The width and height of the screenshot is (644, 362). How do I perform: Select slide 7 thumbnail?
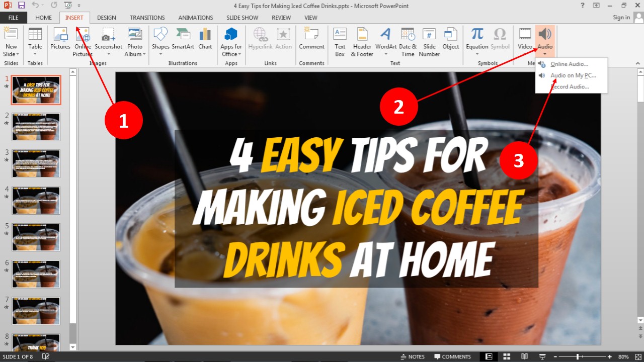tap(36, 311)
